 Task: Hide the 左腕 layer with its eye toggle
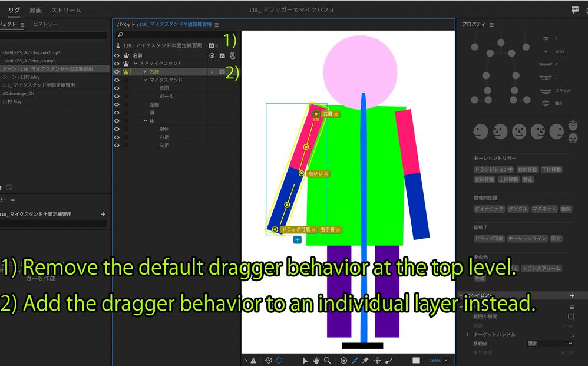[x=116, y=104]
